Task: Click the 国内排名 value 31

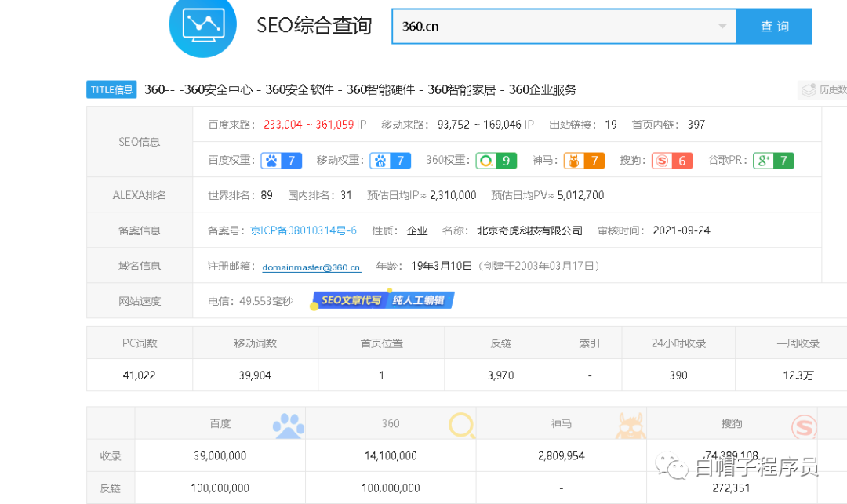Action: tap(346, 195)
